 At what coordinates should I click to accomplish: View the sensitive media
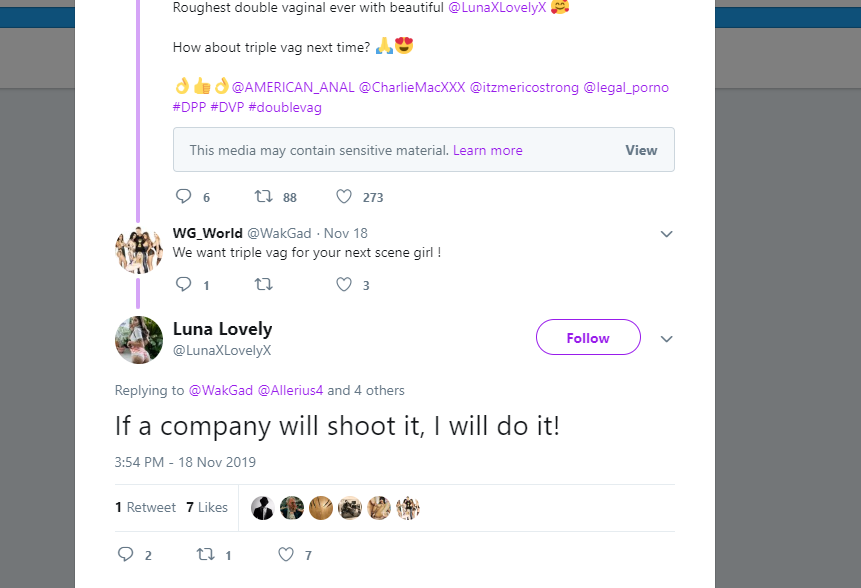(641, 150)
